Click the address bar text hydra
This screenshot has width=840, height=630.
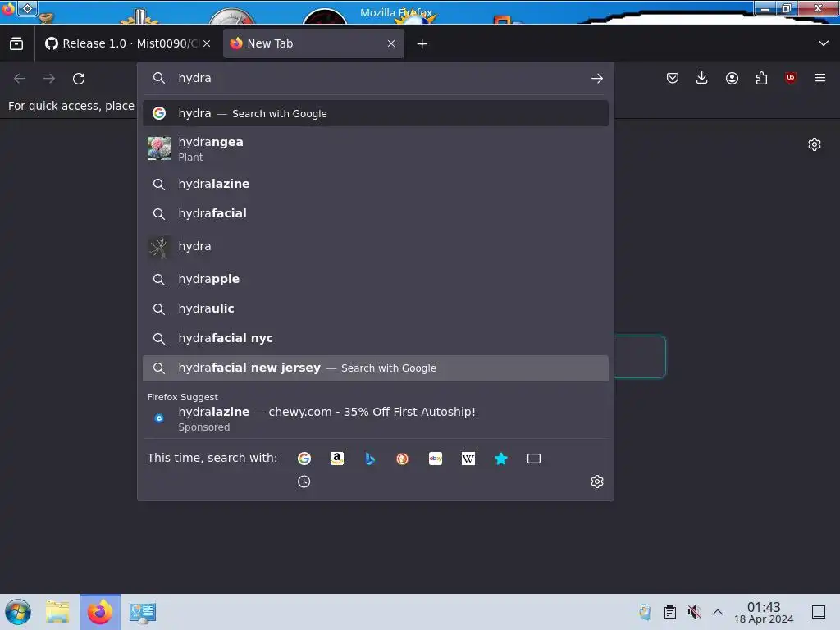[194, 78]
